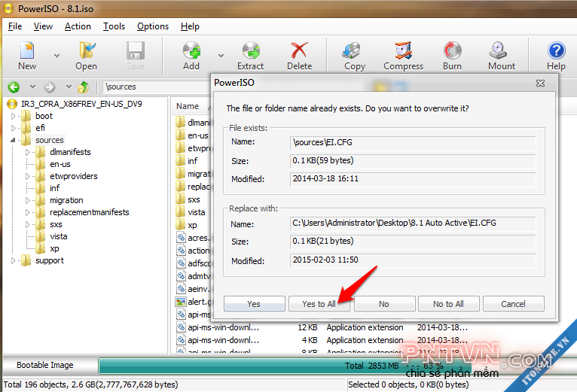Select the en-us folder in tree
The height and width of the screenshot is (392, 577).
click(x=60, y=164)
